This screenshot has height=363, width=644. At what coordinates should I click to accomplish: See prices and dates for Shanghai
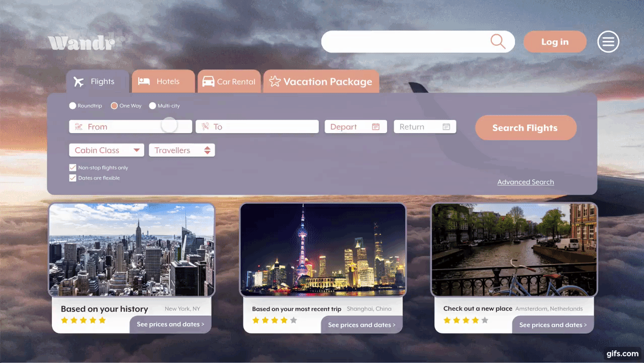coord(362,325)
